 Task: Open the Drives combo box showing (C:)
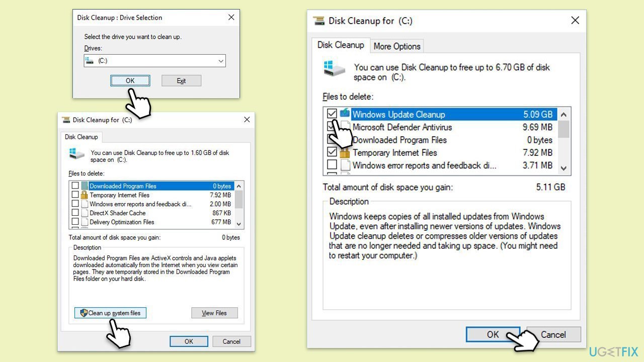(154, 61)
